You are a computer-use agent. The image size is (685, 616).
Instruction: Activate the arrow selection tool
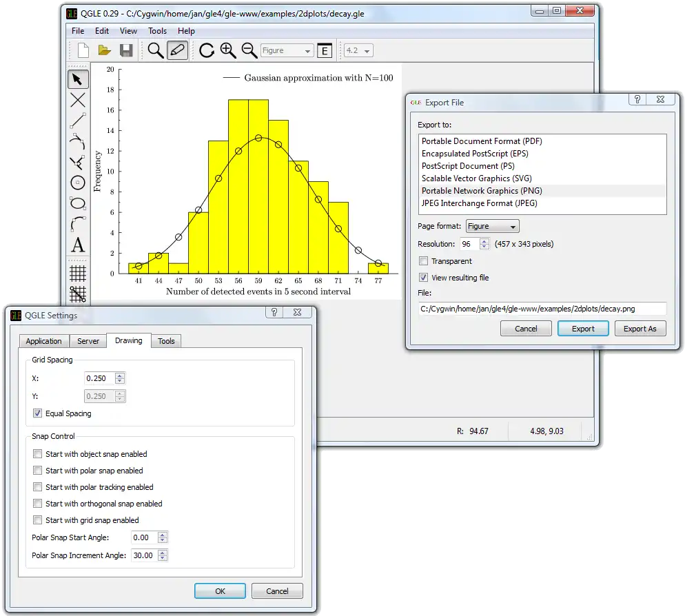tap(77, 79)
